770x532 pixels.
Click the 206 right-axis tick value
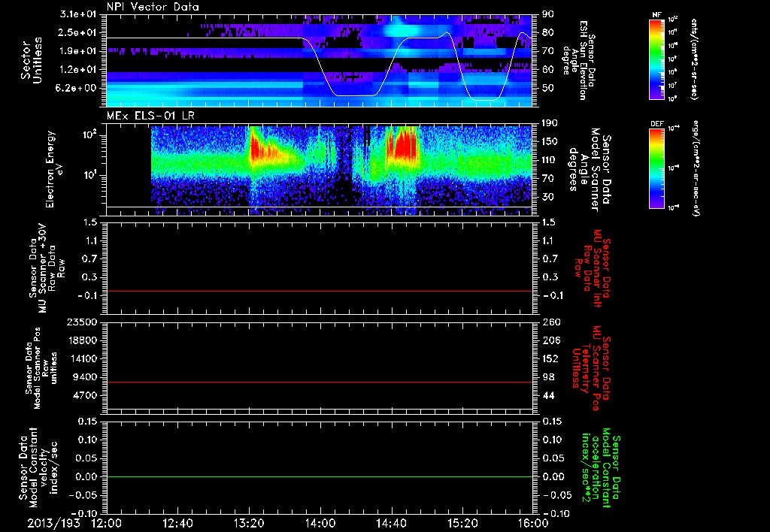[x=550, y=340]
